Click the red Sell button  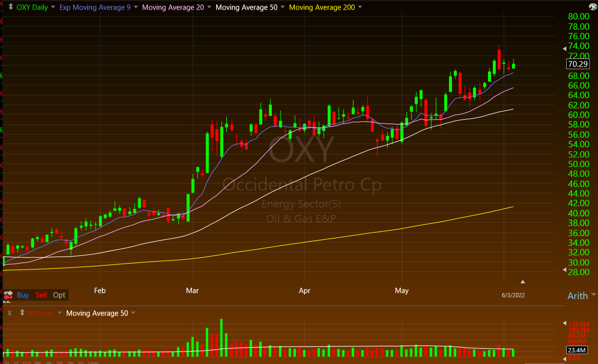click(41, 295)
